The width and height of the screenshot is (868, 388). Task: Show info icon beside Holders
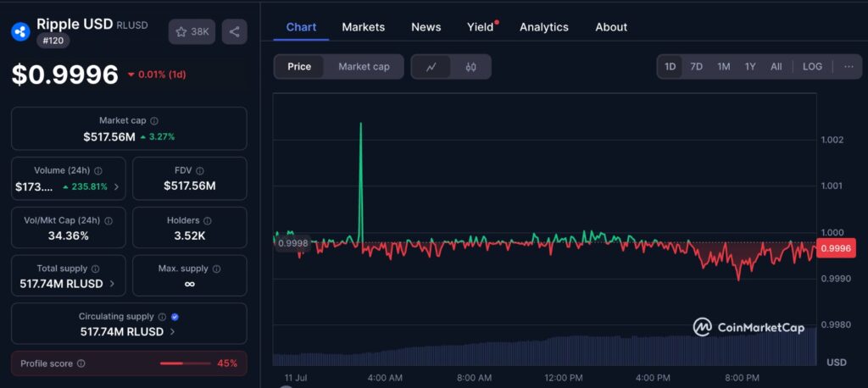[209, 220]
